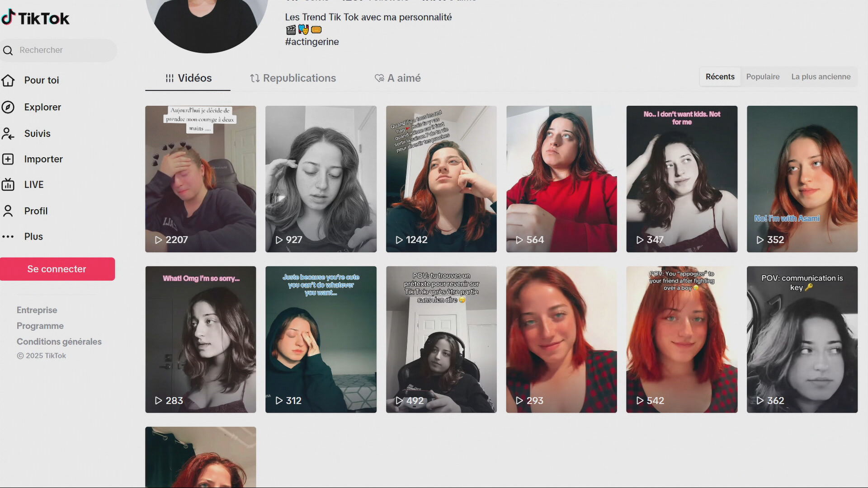Open the Explorer page
This screenshot has height=488, width=868.
(x=42, y=107)
